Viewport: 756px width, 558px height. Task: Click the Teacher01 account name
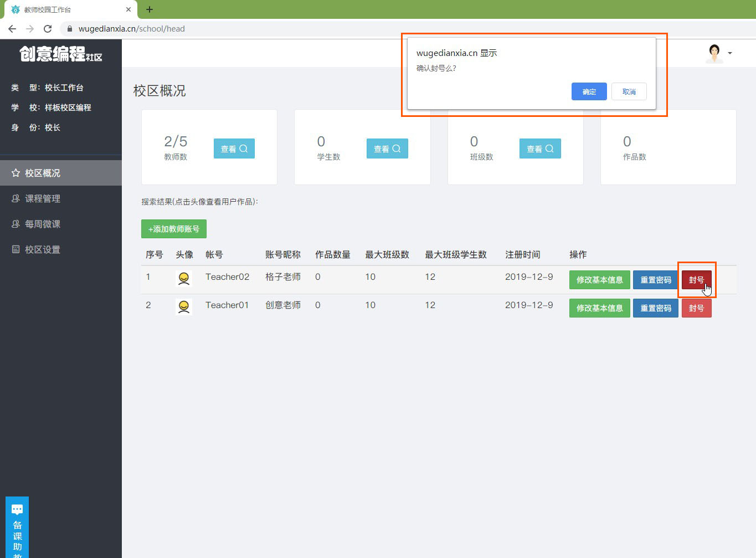click(x=227, y=305)
